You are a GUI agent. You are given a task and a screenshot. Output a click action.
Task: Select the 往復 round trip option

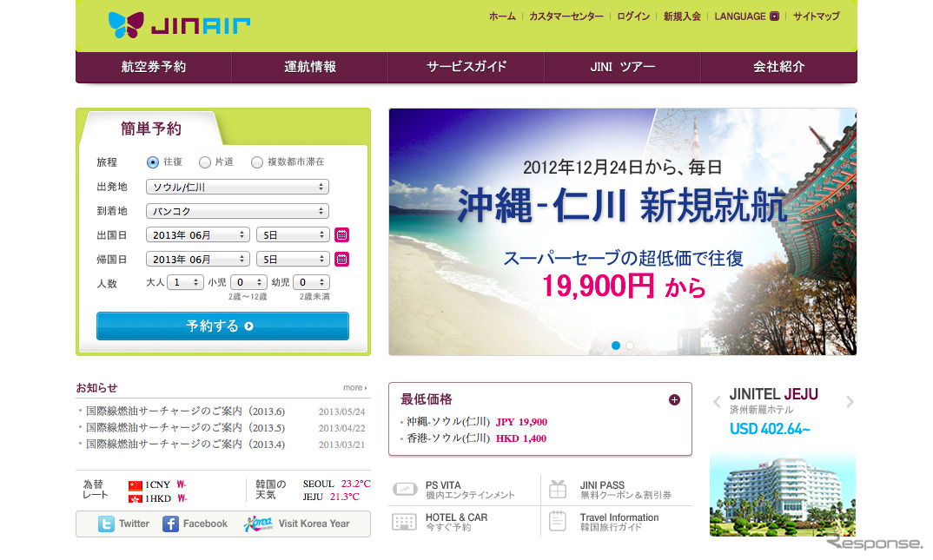point(153,161)
